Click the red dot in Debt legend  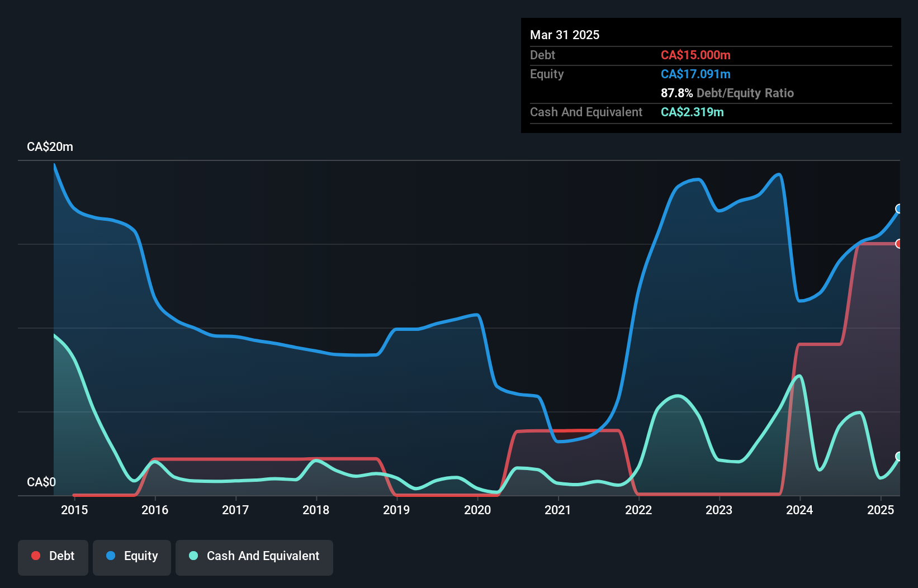click(x=36, y=556)
